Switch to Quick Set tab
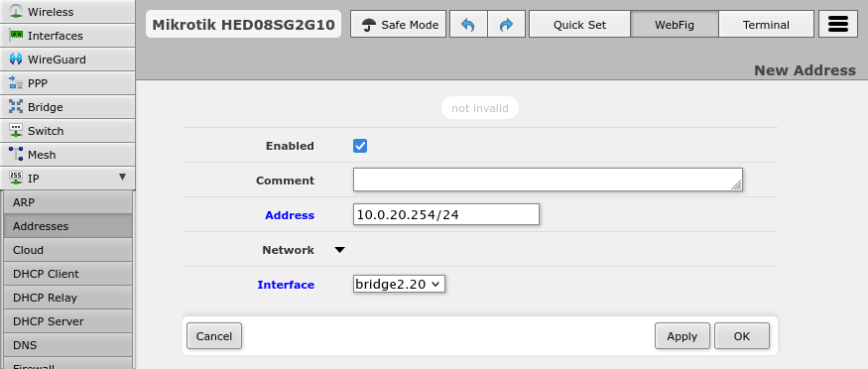The width and height of the screenshot is (868, 369). [579, 25]
